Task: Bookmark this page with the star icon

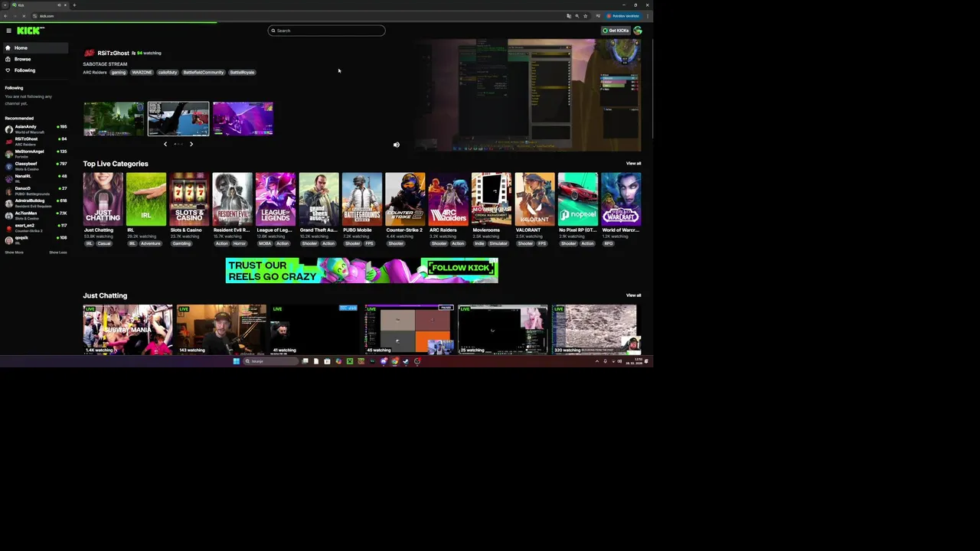Action: coord(586,16)
